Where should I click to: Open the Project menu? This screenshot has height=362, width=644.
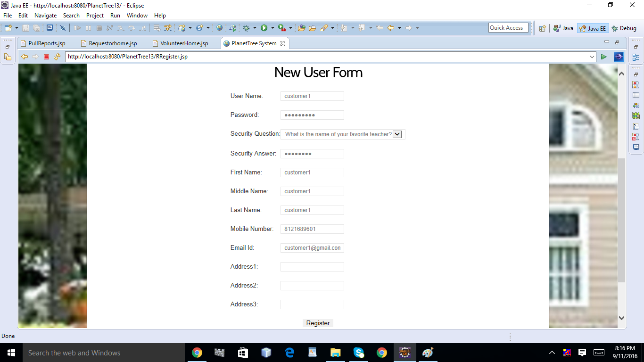95,16
